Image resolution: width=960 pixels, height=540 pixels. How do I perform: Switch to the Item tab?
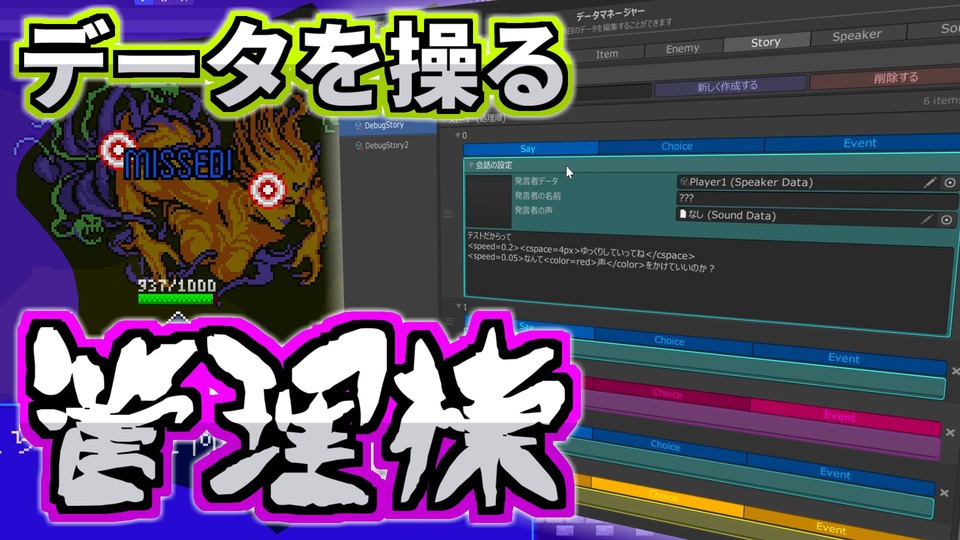click(607, 54)
